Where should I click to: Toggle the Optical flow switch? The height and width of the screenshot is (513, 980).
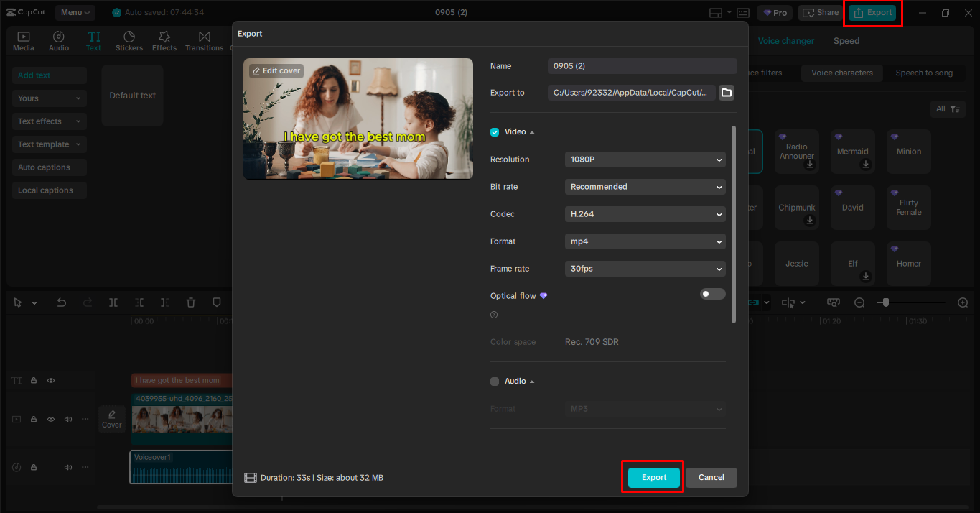pyautogui.click(x=711, y=294)
